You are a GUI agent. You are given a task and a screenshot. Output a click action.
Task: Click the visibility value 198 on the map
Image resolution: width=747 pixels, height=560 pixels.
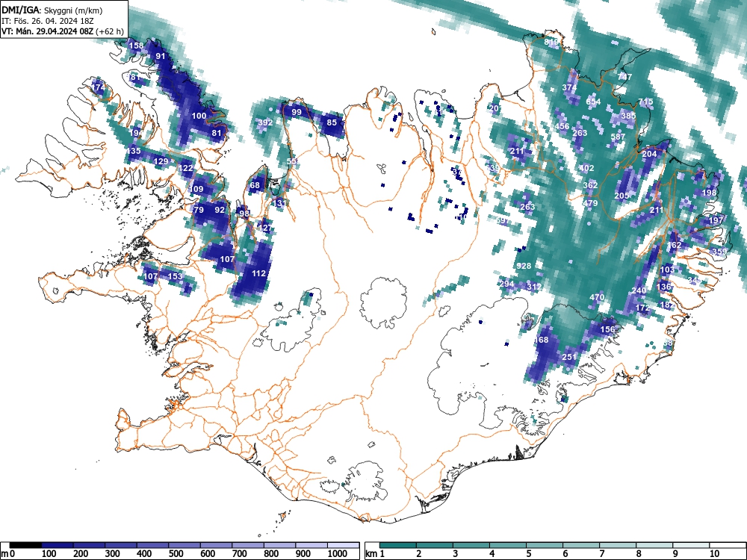point(709,193)
